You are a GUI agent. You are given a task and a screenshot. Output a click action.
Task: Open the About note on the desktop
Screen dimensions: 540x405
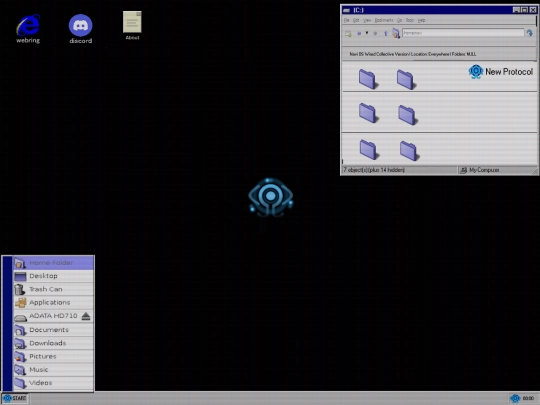[x=132, y=26]
